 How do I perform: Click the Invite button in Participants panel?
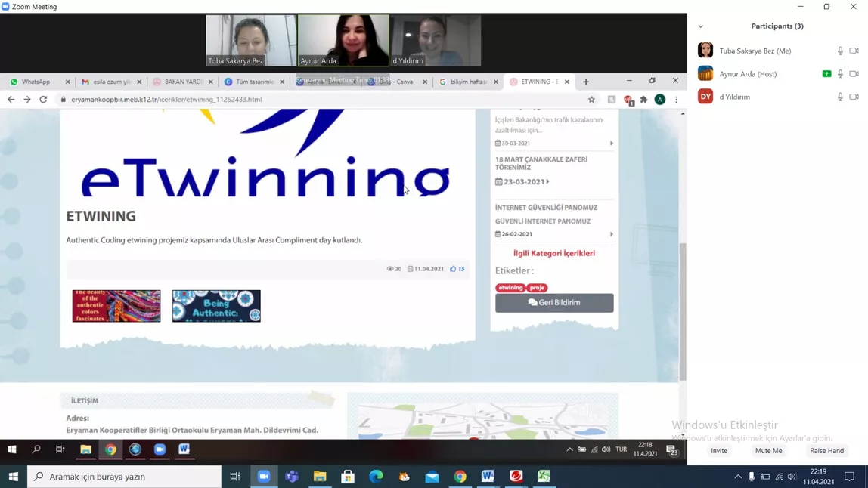coord(718,450)
